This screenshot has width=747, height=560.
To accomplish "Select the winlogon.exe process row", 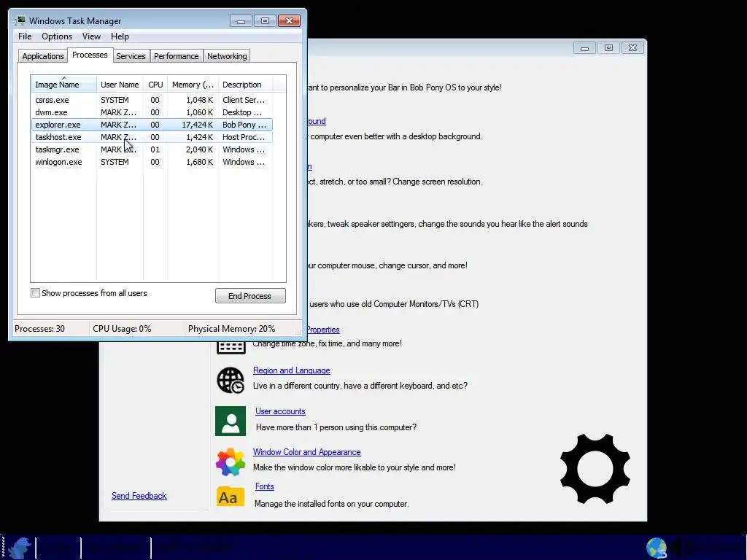I will coord(152,162).
